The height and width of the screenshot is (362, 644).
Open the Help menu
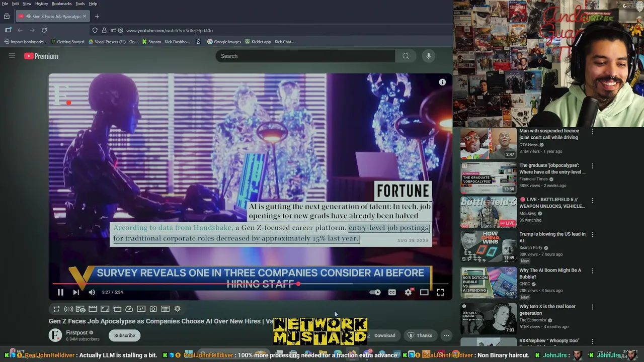93,4
